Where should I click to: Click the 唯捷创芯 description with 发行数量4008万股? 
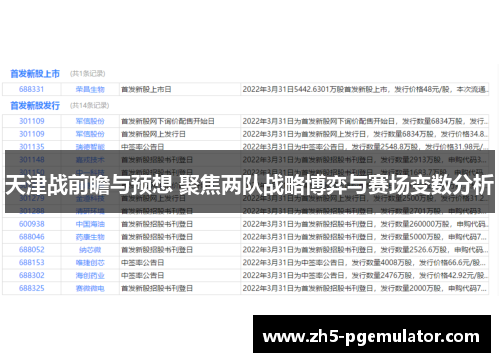pos(364,263)
